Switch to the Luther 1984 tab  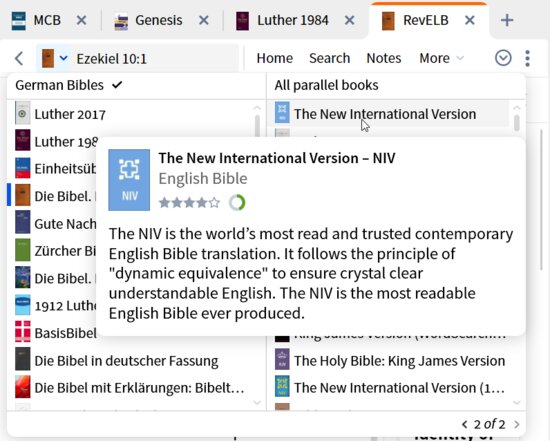[x=282, y=21]
